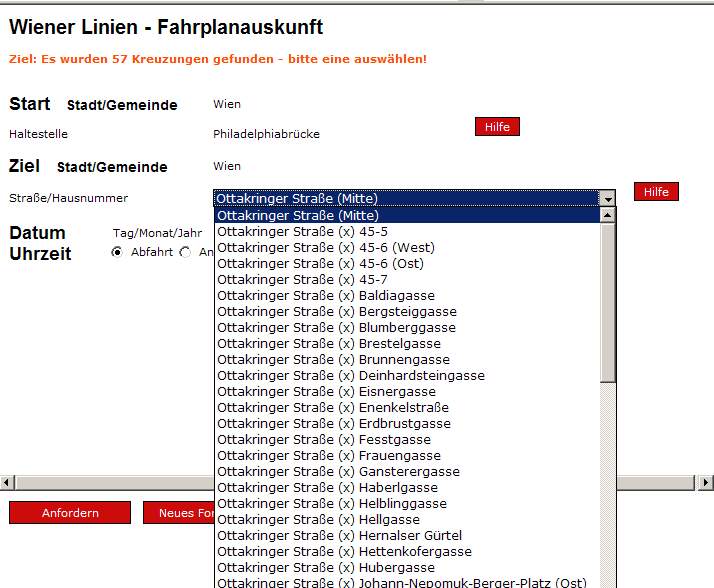The height and width of the screenshot is (588, 714).
Task: Pick Ottakringer Straße (x) Eisnergasse
Action: click(x=326, y=391)
